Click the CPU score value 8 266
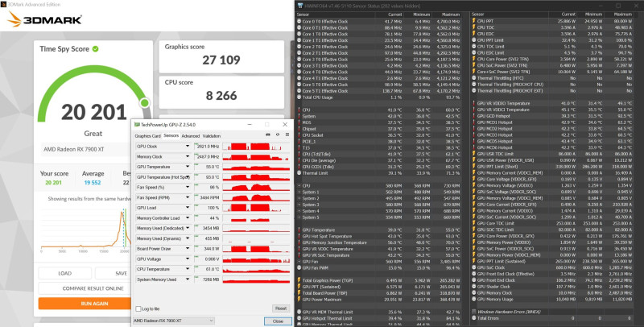This screenshot has height=327, width=644. click(221, 96)
